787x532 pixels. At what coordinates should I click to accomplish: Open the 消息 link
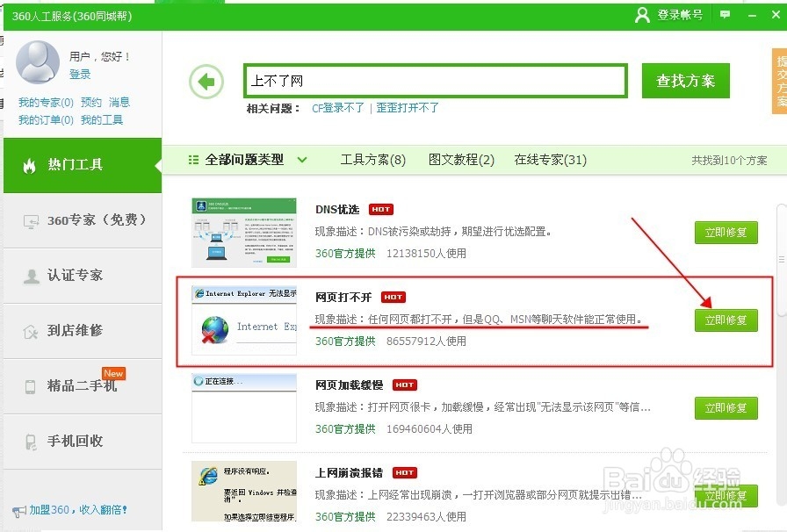[x=119, y=103]
